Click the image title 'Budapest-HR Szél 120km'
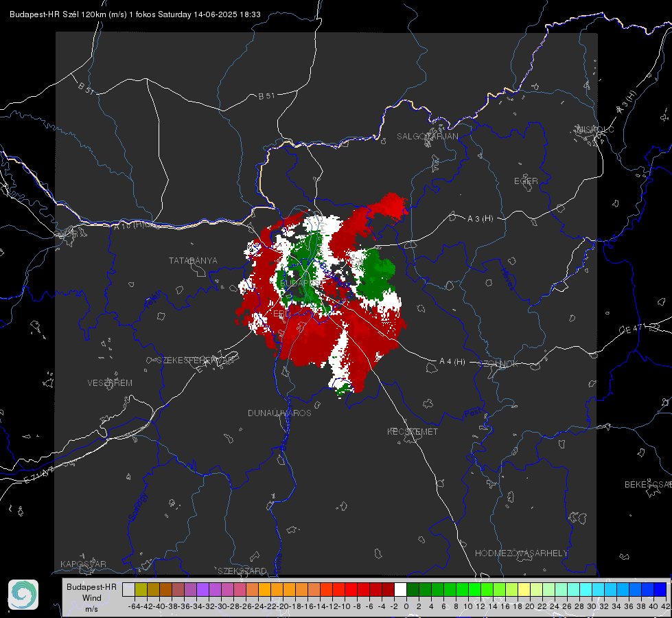 58,14
